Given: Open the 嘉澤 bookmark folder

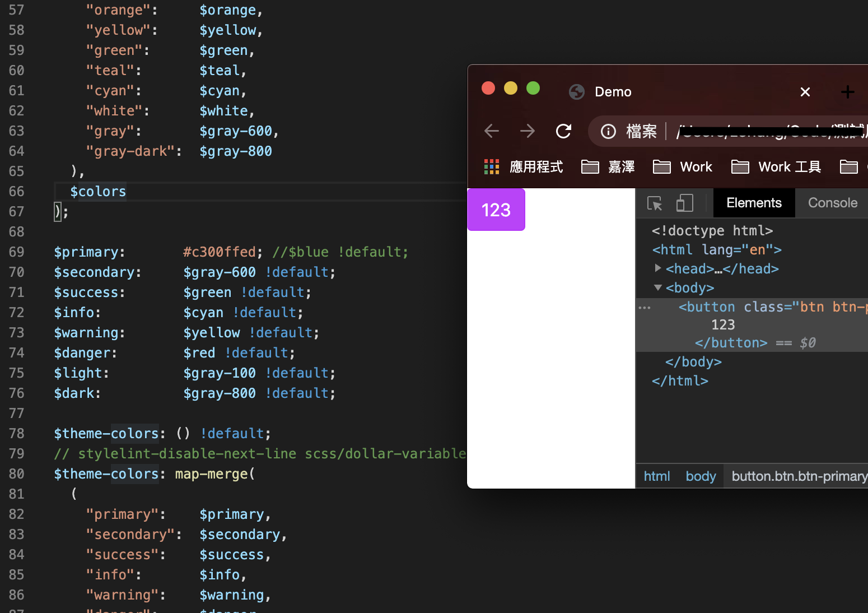Looking at the screenshot, I should 608,166.
